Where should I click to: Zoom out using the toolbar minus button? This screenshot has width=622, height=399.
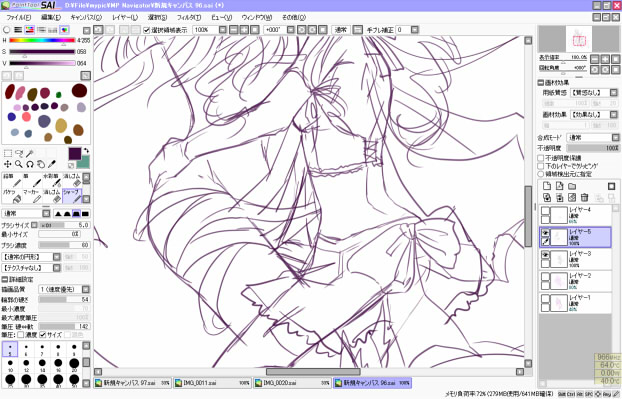pyautogui.click(x=234, y=30)
